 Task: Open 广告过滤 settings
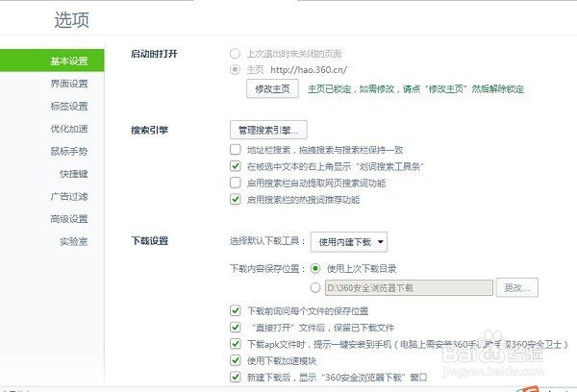pyautogui.click(x=69, y=196)
